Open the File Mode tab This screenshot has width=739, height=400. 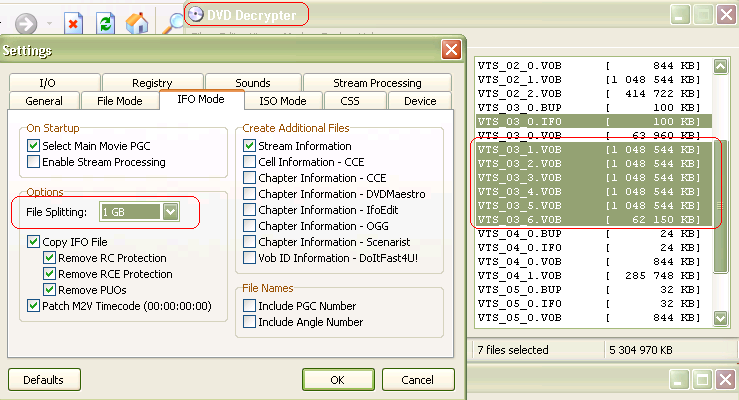tap(120, 101)
